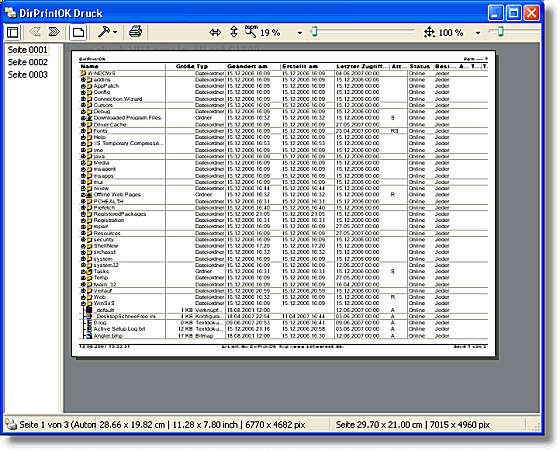
Task: Open the hammer settings tool
Action: coord(103,32)
